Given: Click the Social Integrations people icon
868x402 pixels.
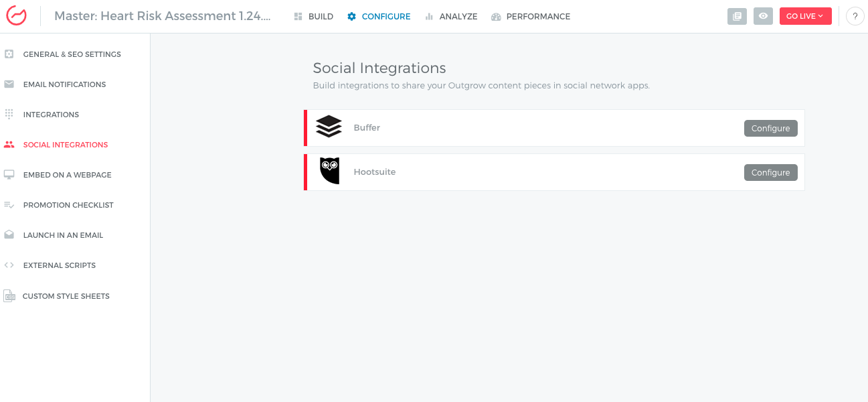Looking at the screenshot, I should coord(9,145).
